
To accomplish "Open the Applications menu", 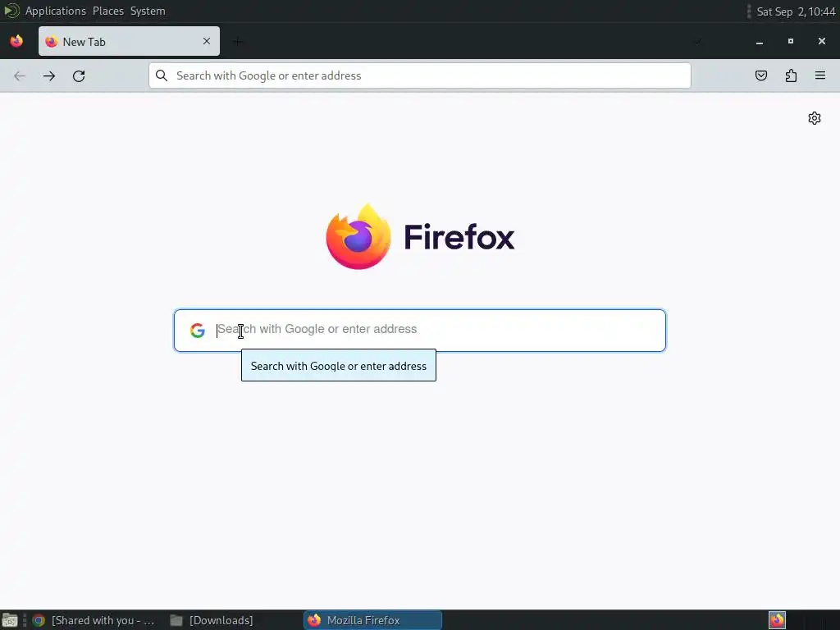I will [x=56, y=11].
